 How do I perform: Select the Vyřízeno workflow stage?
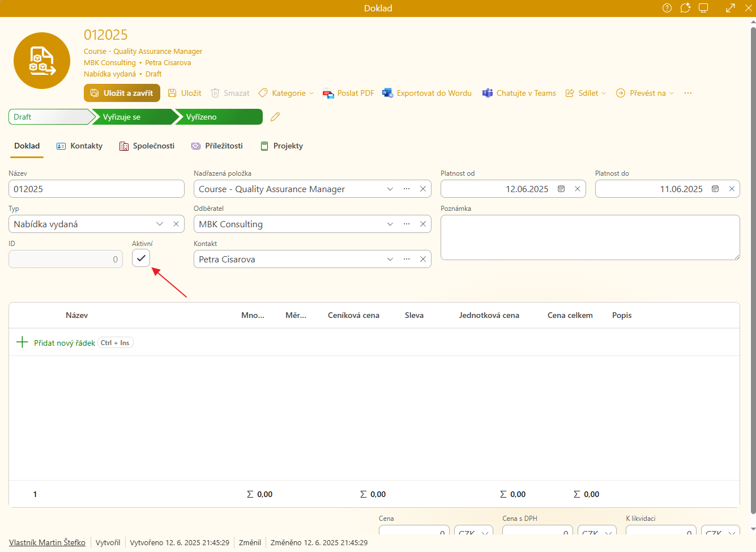219,117
